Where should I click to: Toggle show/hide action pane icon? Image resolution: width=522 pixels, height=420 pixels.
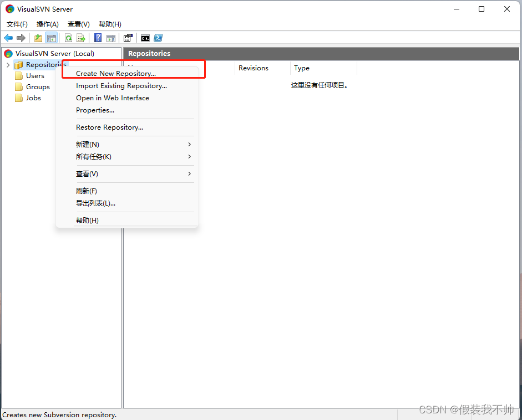pos(111,38)
